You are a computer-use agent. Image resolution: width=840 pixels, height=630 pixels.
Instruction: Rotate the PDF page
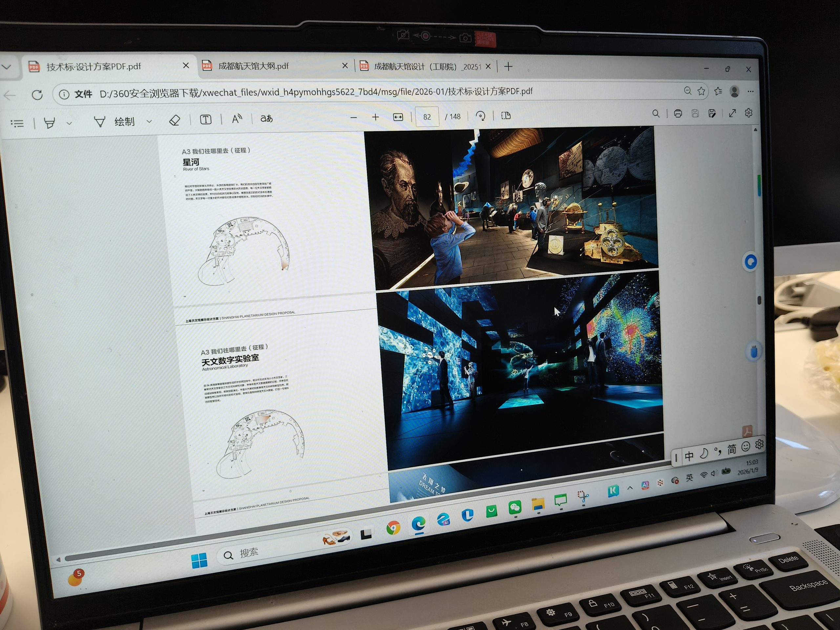pyautogui.click(x=480, y=116)
